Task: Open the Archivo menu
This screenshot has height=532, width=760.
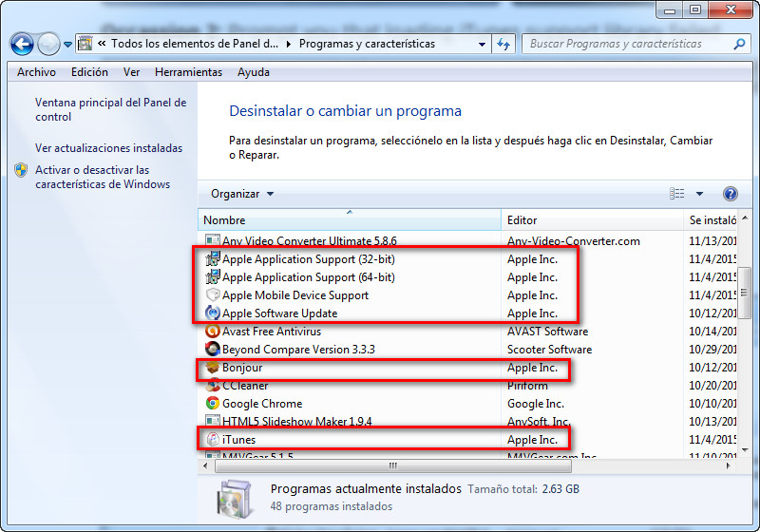Action: tap(36, 72)
